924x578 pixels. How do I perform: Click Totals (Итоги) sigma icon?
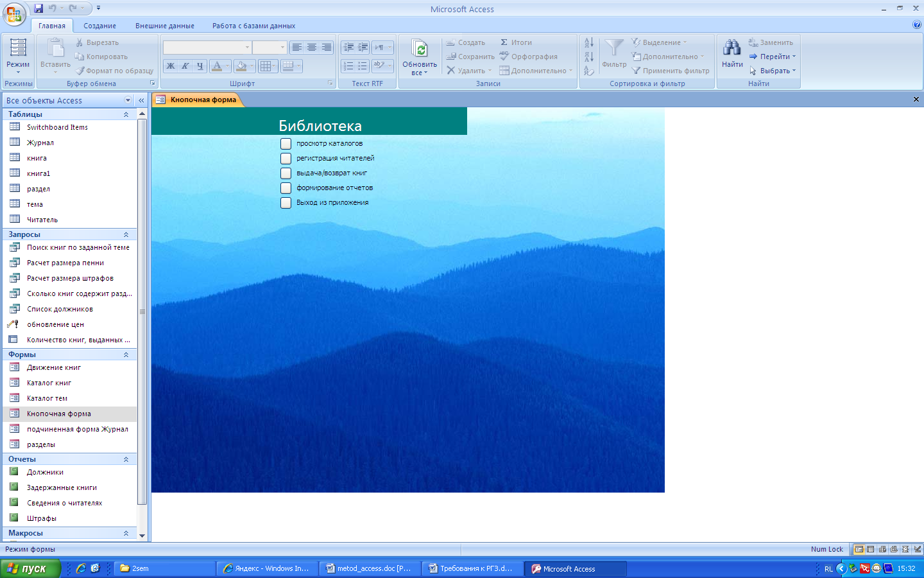click(x=516, y=42)
